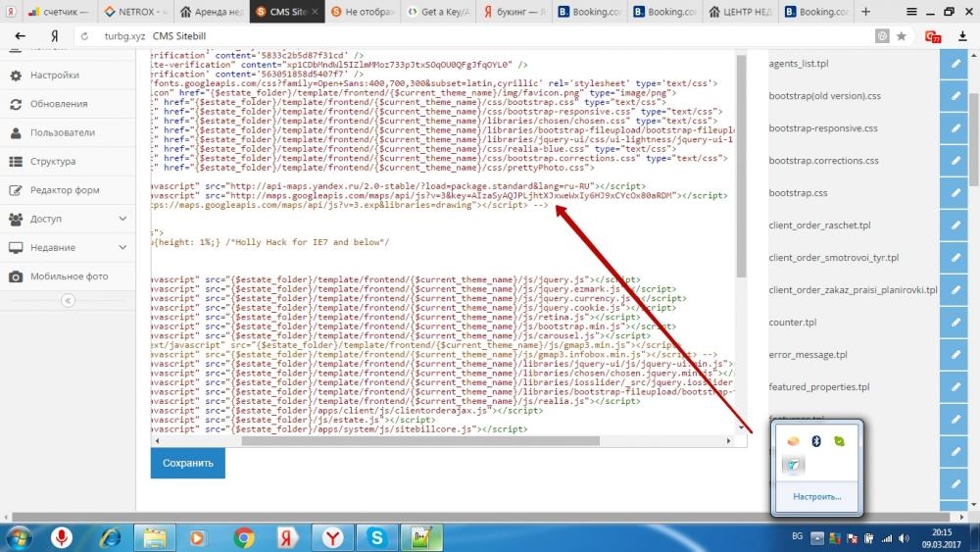Open editor for bootstrap(old version).css
Screen dimensions: 980x552
tap(954, 96)
